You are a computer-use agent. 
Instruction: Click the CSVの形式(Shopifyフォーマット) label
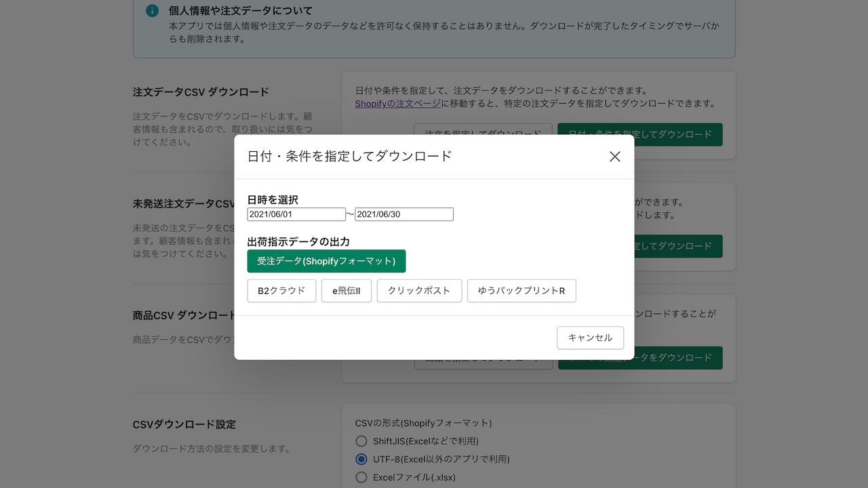(x=423, y=423)
